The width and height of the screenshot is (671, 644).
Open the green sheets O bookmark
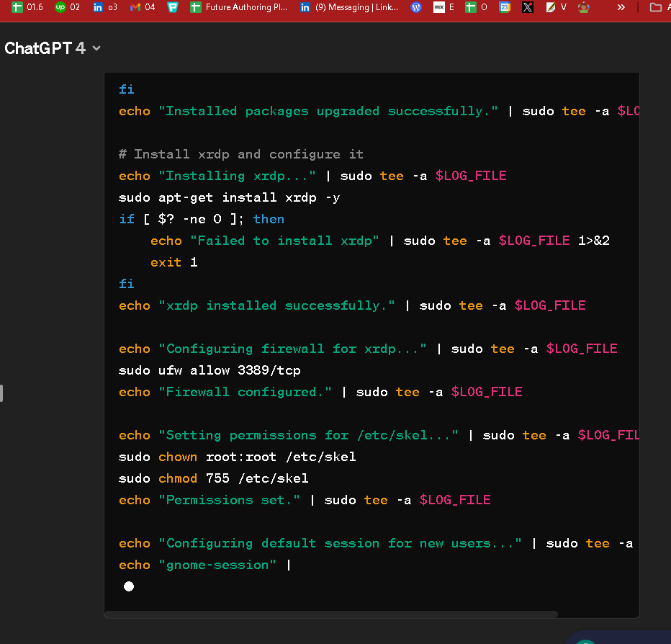tap(477, 7)
